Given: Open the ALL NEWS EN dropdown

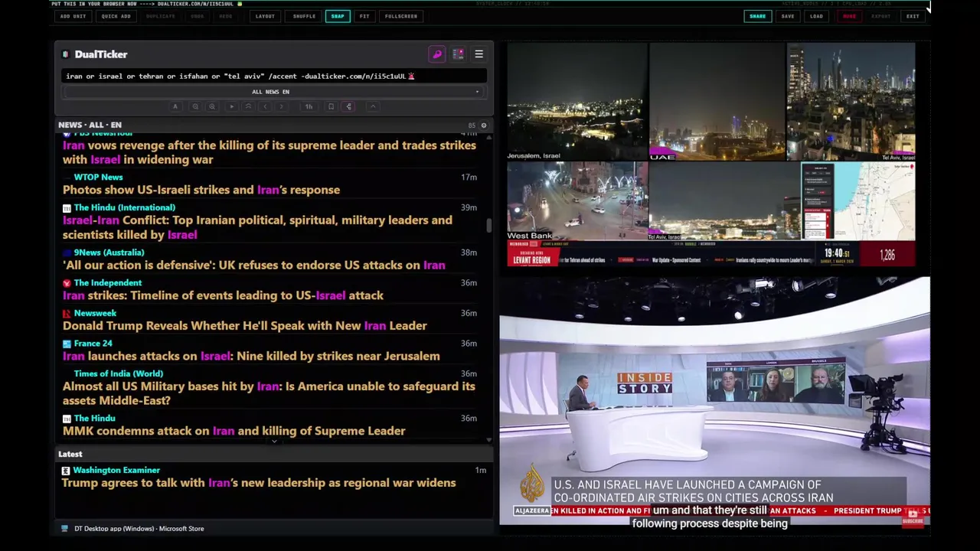Looking at the screenshot, I should click(273, 92).
